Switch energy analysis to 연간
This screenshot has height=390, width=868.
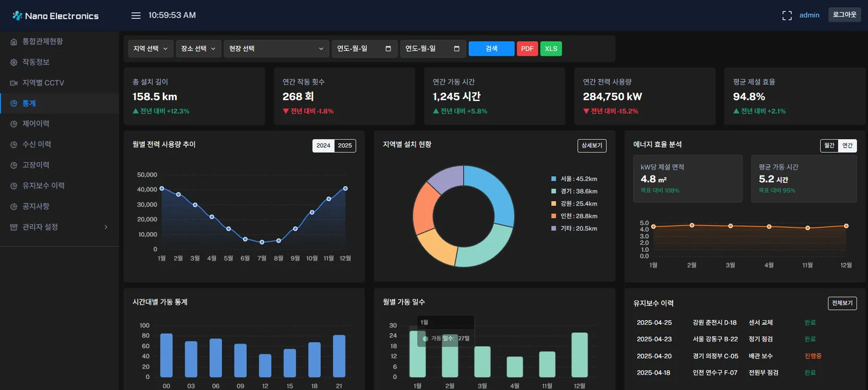coord(847,145)
